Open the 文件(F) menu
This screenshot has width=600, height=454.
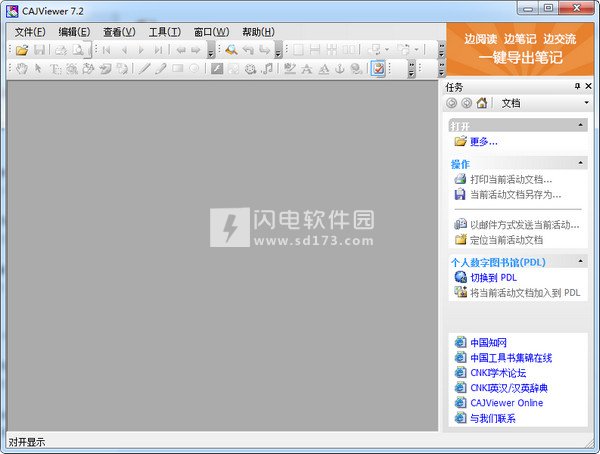30,32
